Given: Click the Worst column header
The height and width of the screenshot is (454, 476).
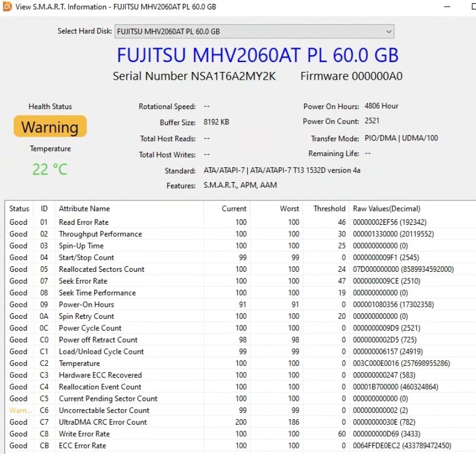Looking at the screenshot, I should click(277, 209).
